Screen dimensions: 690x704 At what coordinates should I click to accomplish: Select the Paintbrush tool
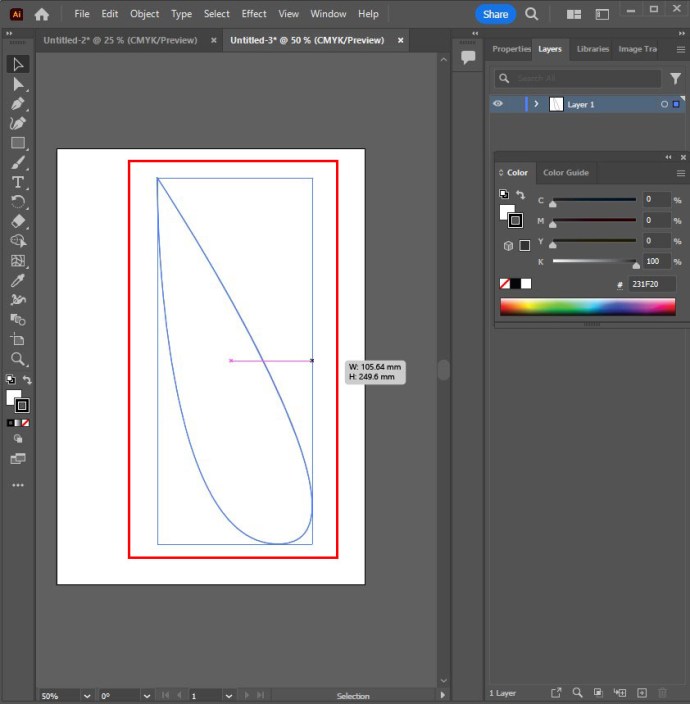(18, 163)
